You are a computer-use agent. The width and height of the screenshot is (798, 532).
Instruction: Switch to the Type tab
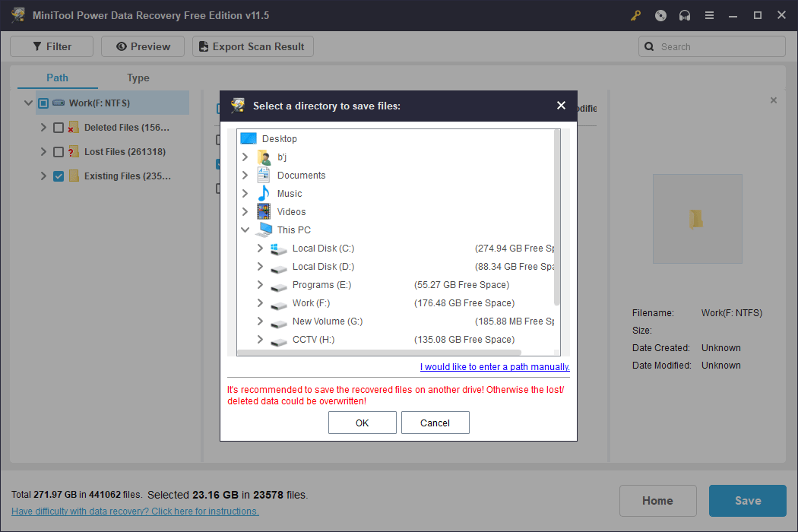[138, 78]
